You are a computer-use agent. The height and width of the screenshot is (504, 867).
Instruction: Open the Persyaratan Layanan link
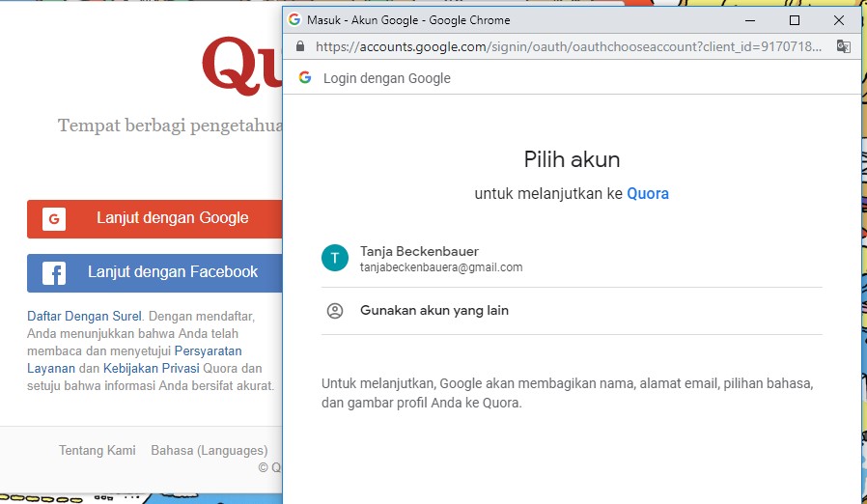tap(134, 359)
